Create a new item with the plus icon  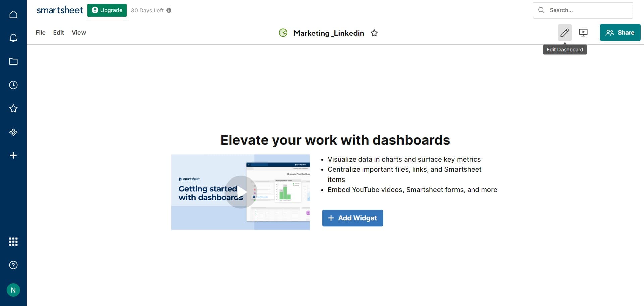13,155
